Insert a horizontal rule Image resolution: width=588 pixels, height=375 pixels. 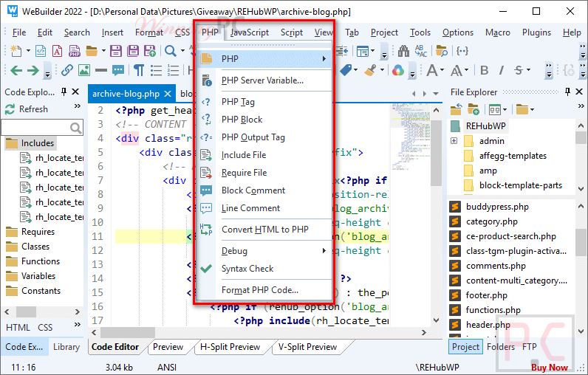tap(101, 70)
